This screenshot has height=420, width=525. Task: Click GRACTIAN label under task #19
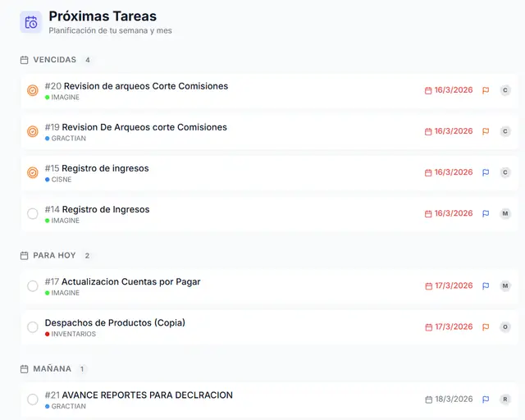[x=69, y=139]
